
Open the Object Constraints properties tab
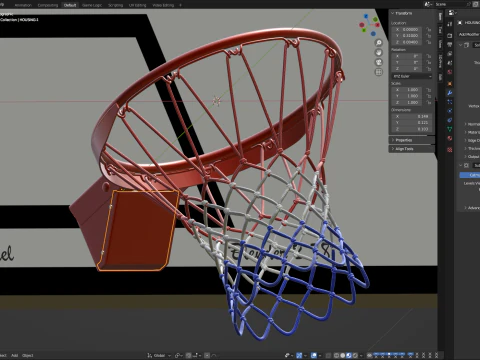[x=450, y=120]
